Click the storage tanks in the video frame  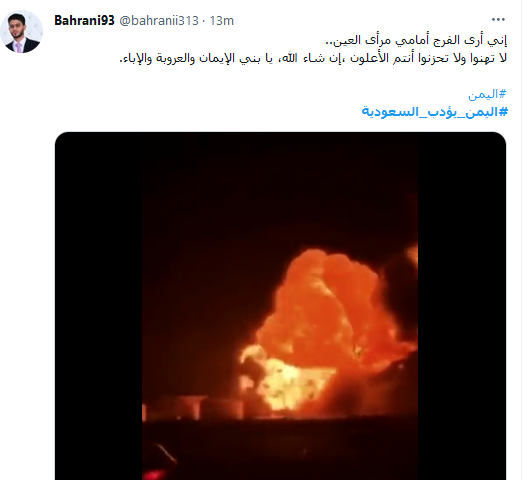[x=193, y=408]
